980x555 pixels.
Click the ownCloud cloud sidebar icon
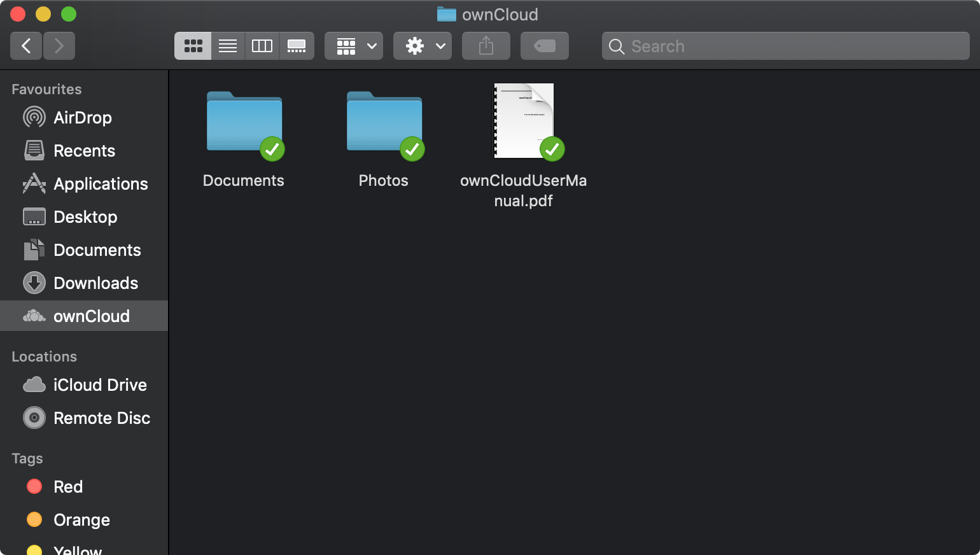tap(34, 316)
